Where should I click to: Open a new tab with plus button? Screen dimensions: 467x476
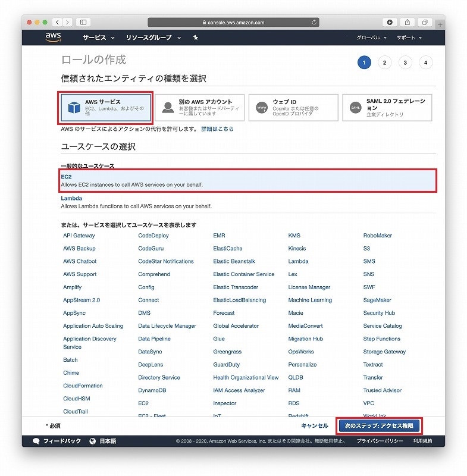click(440, 24)
